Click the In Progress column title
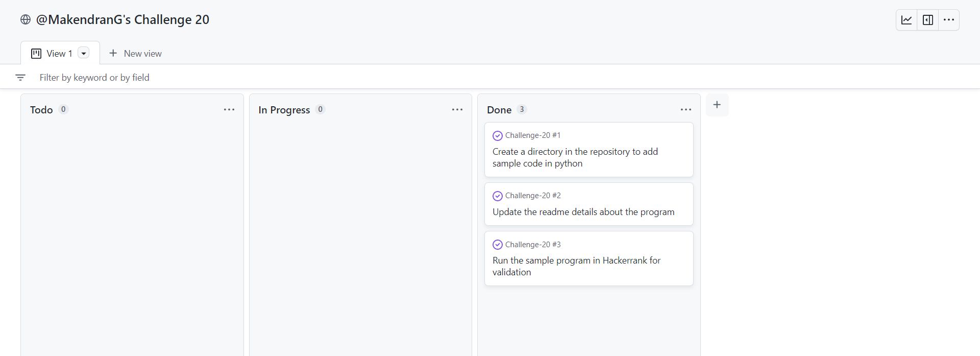The width and height of the screenshot is (980, 356). point(284,110)
